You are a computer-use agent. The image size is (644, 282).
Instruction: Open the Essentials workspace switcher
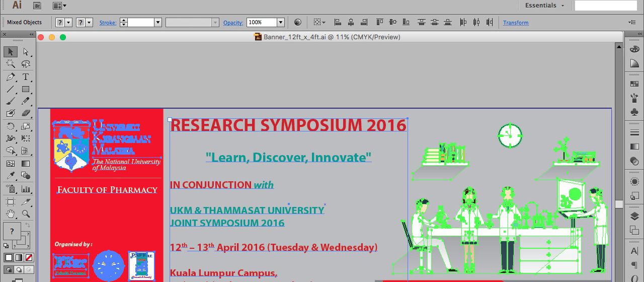[x=544, y=6]
